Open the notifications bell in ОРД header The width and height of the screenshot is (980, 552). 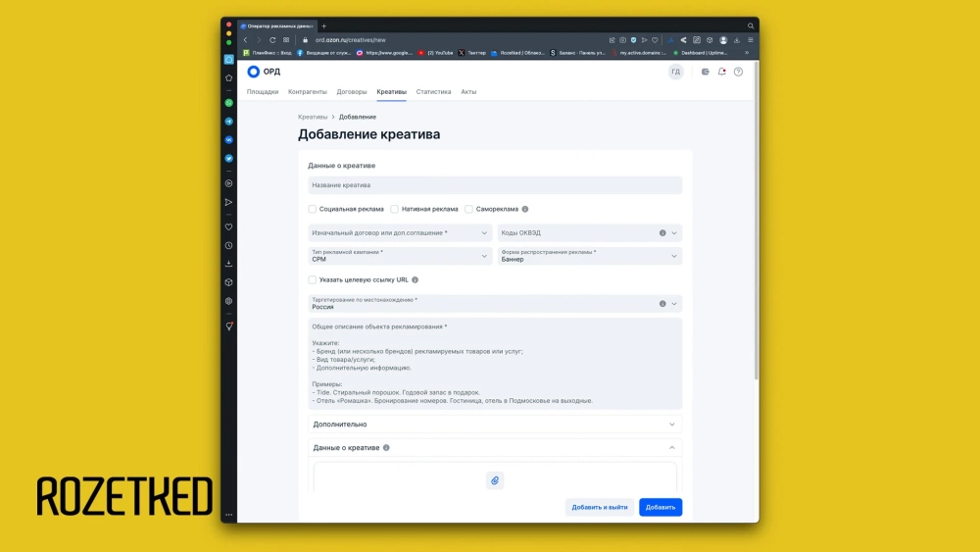coord(722,72)
